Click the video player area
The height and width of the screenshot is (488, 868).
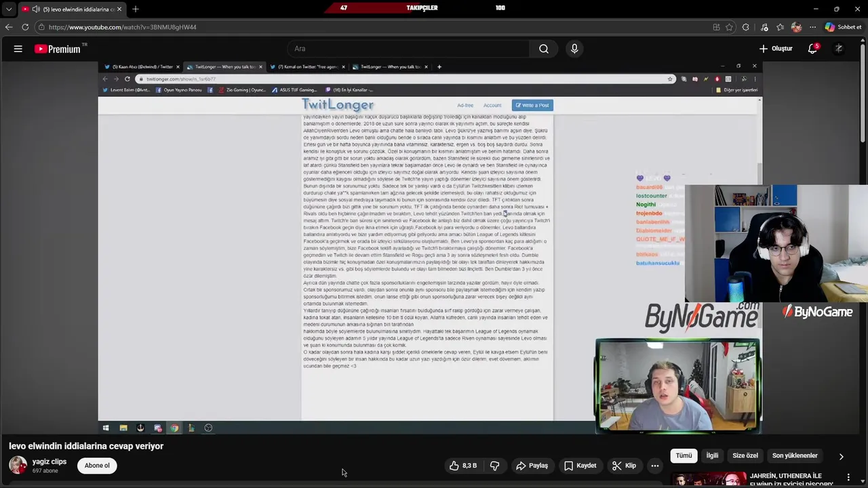[430, 247]
